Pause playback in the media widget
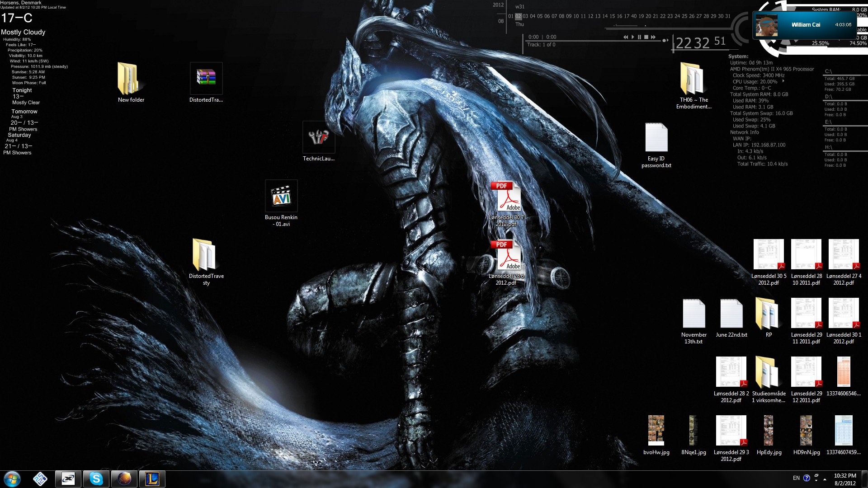The height and width of the screenshot is (488, 868). (640, 37)
